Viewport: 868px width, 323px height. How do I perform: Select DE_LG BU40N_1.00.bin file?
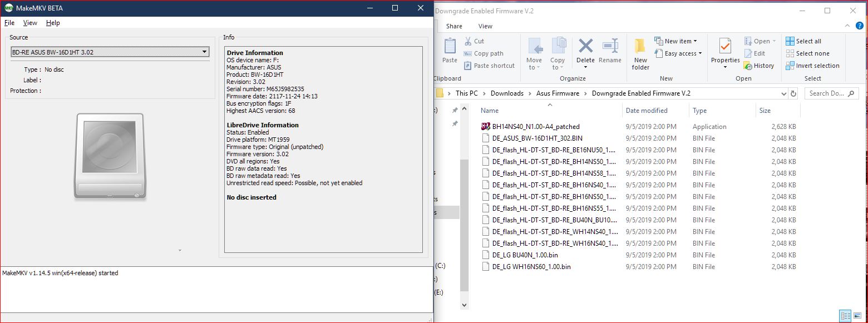point(519,255)
